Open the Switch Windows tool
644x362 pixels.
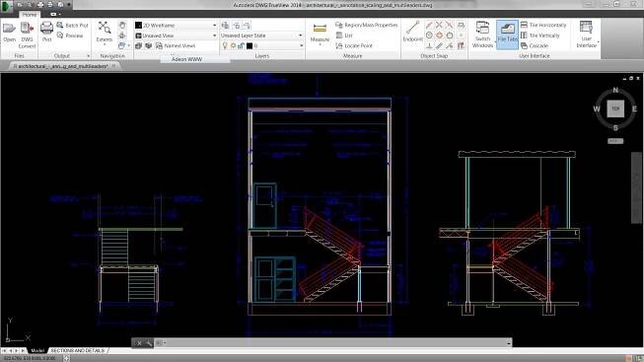tap(482, 35)
